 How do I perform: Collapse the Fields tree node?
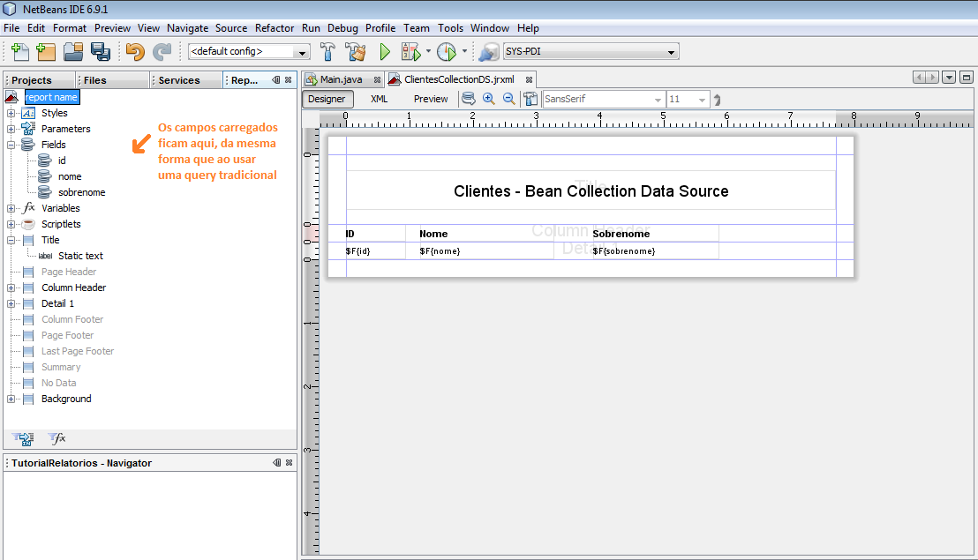coord(11,145)
